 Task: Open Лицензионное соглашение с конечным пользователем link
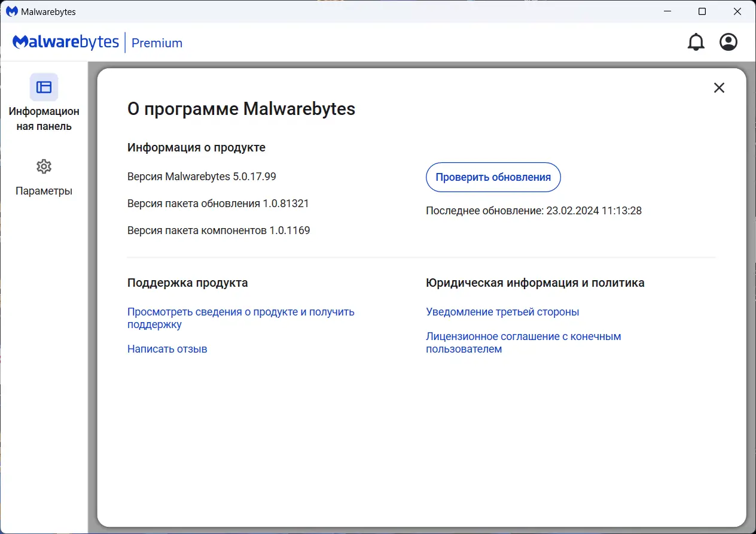point(523,342)
